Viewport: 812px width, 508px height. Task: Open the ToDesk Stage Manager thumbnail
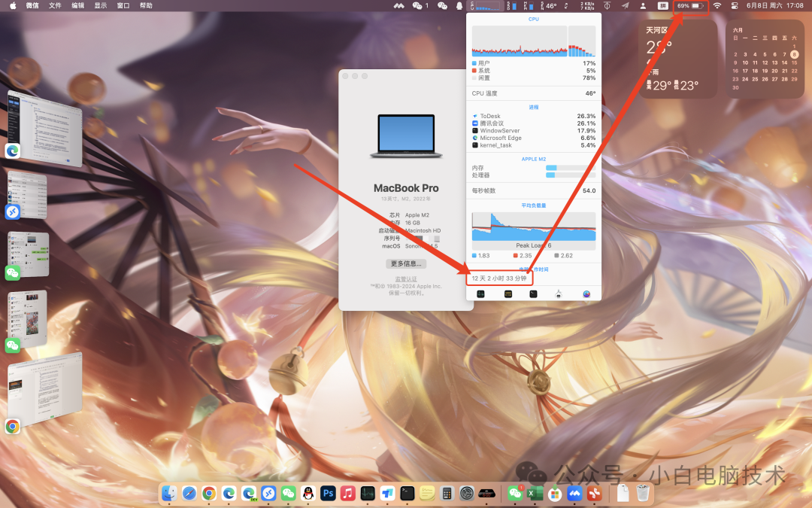pyautogui.click(x=28, y=196)
